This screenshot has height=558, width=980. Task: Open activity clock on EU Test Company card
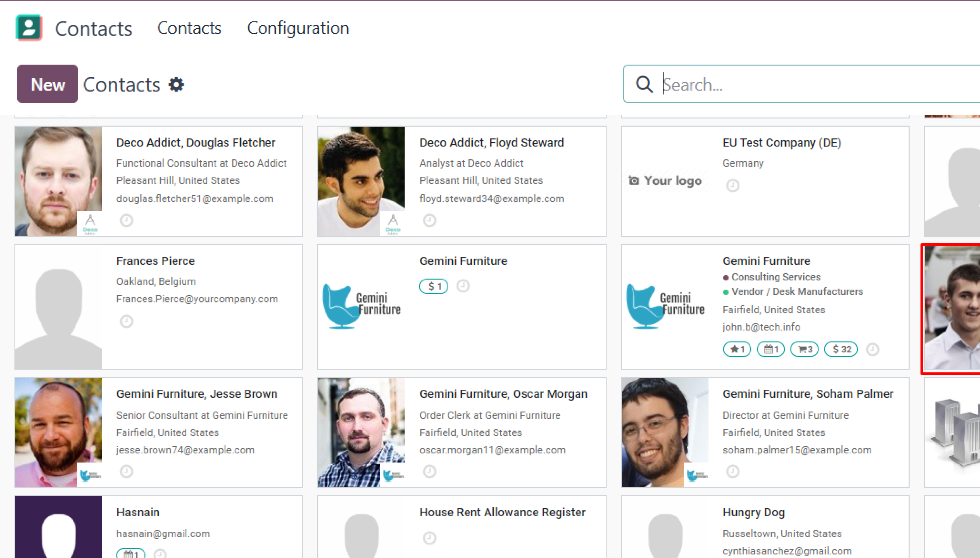[x=732, y=186]
